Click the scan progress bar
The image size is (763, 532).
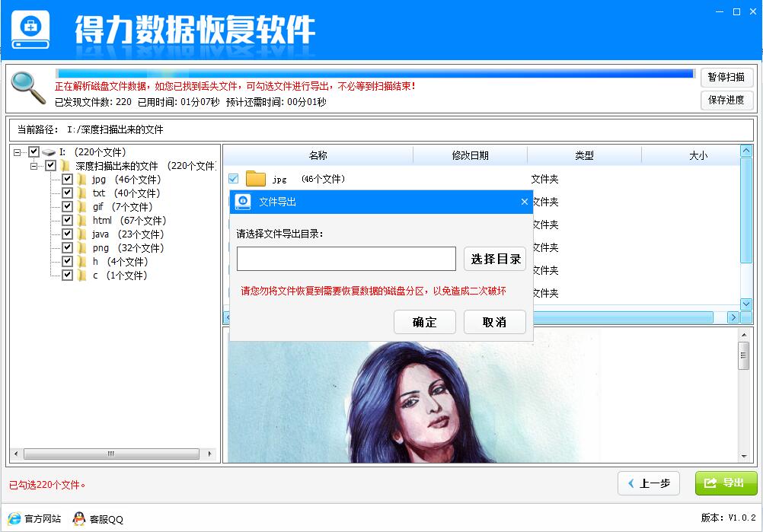coord(374,74)
